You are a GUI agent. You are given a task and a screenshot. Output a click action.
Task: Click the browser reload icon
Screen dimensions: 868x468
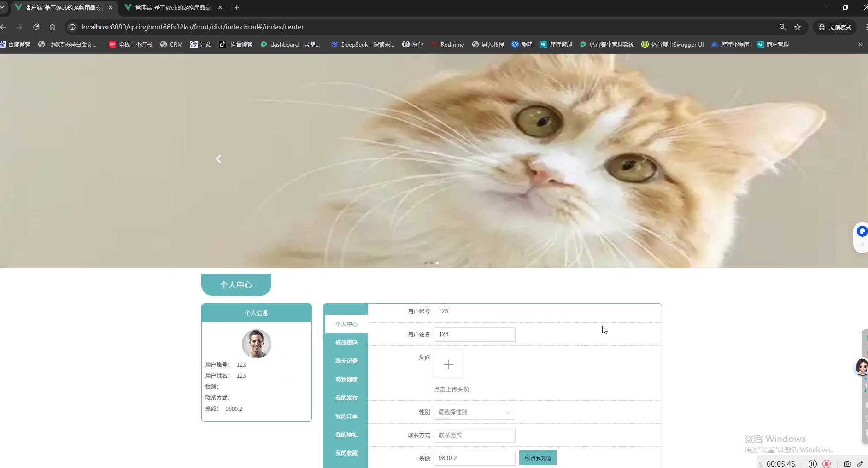(36, 27)
